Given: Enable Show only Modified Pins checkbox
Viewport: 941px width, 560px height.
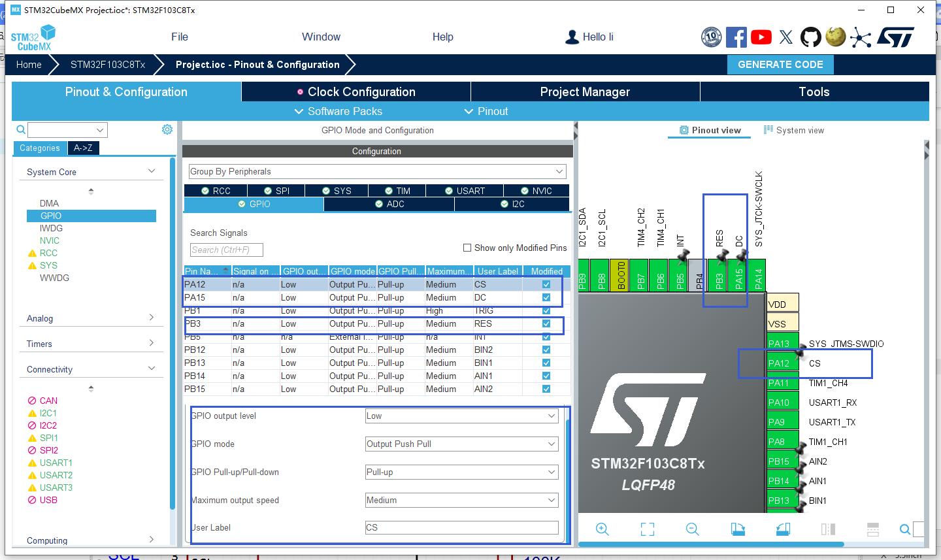Looking at the screenshot, I should (467, 248).
